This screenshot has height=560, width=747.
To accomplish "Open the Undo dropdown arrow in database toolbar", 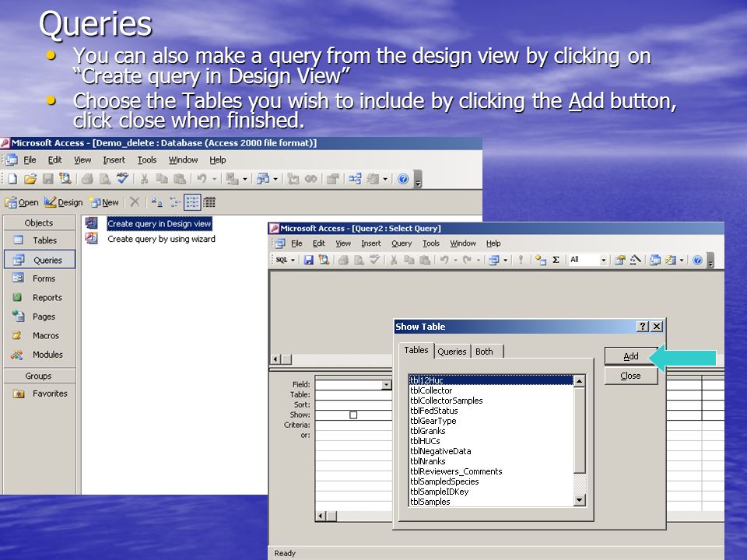I will click(215, 179).
